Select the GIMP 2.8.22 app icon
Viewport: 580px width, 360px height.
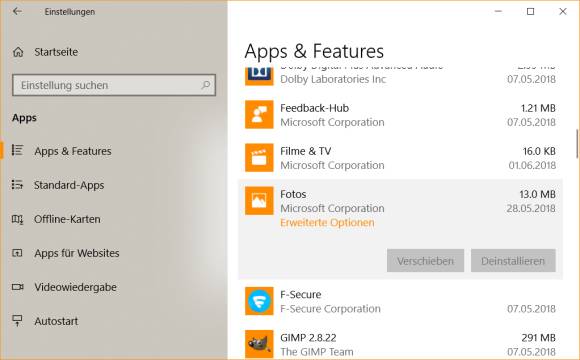259,344
